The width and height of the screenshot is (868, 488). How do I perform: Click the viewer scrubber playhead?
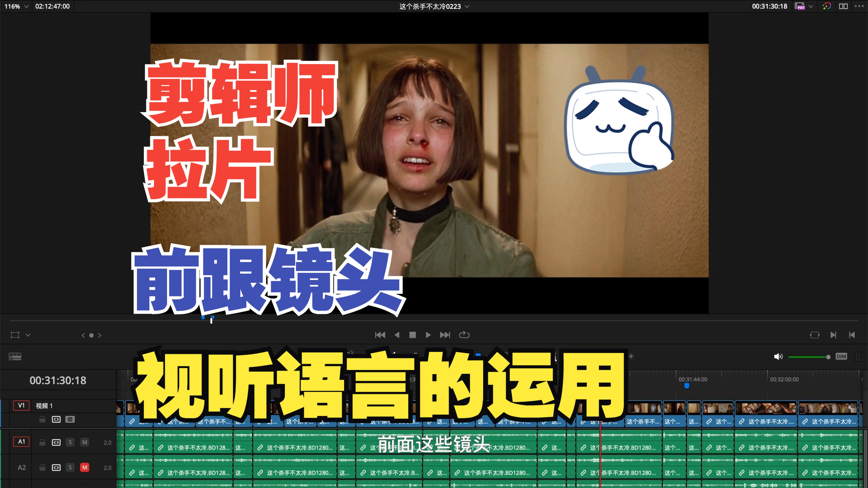211,321
